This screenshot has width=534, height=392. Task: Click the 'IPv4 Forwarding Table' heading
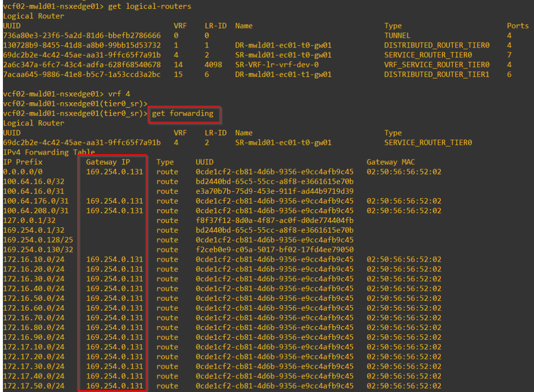click(x=43, y=152)
